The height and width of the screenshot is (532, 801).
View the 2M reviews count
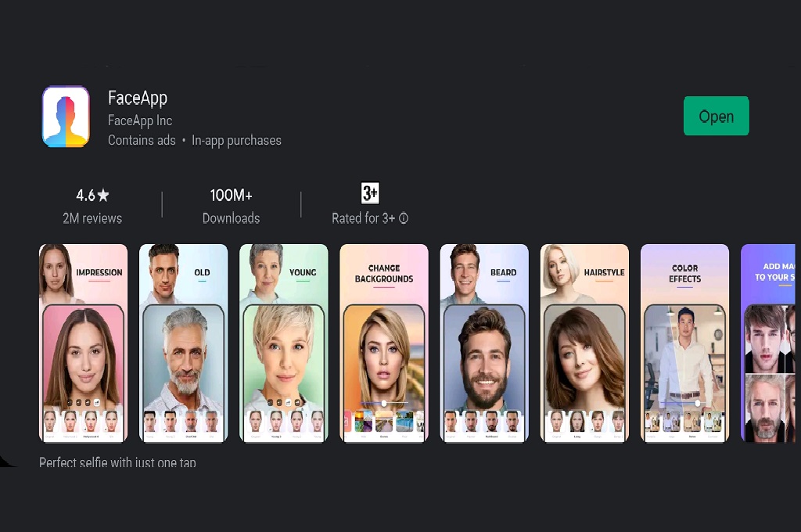click(x=92, y=219)
